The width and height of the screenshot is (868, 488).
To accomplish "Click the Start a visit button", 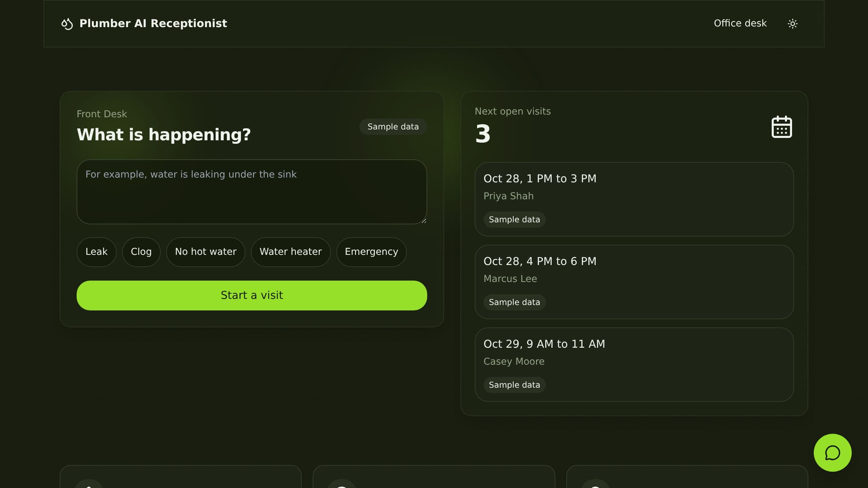I will [252, 295].
